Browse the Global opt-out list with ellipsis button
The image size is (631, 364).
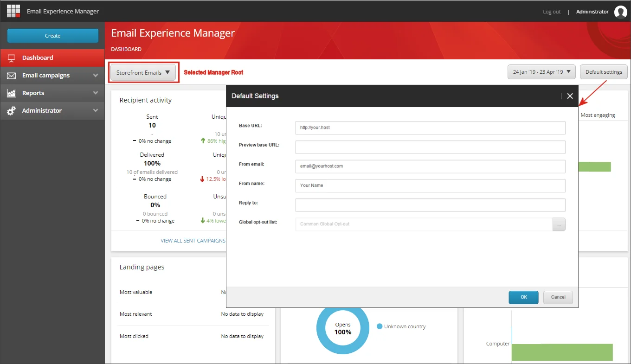pyautogui.click(x=559, y=224)
